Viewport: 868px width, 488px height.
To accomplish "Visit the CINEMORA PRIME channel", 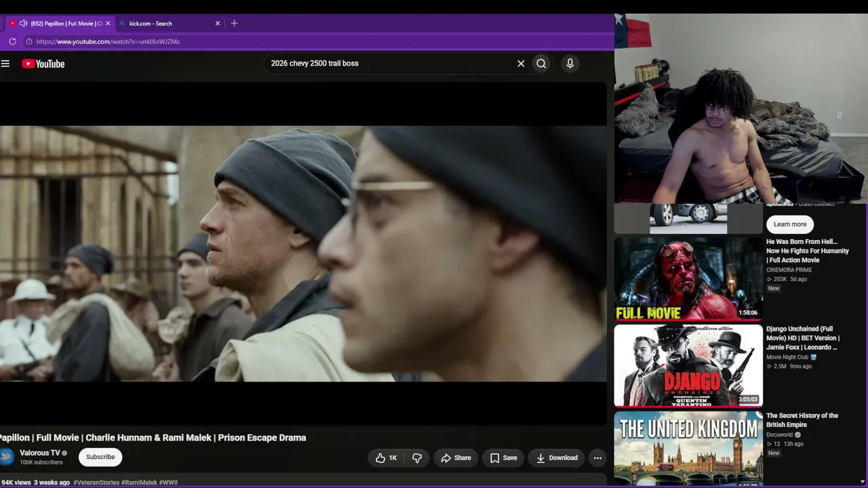I will coord(789,270).
